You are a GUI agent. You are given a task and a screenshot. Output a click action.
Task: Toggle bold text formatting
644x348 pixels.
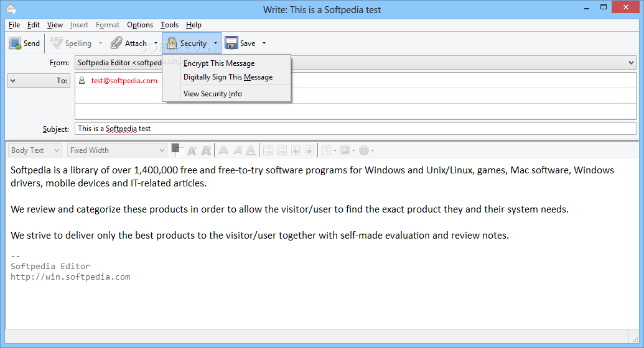223,150
